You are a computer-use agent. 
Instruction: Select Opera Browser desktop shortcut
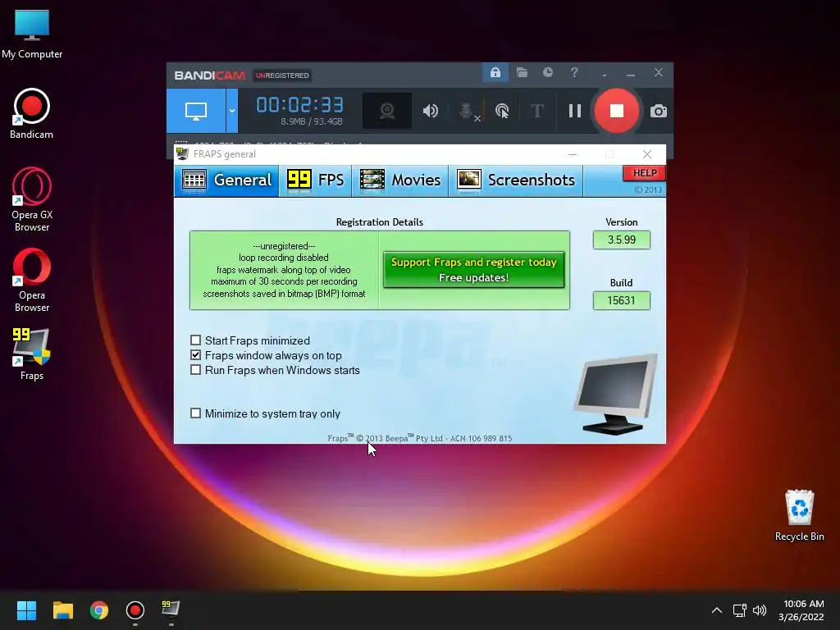pos(32,281)
